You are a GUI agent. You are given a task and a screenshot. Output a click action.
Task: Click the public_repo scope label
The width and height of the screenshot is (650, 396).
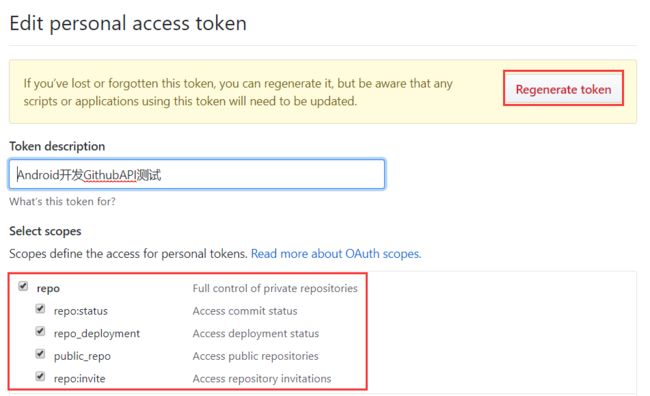(82, 356)
